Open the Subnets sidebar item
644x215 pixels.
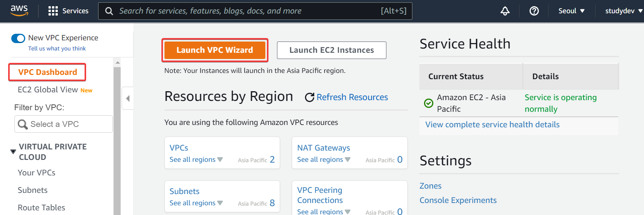click(33, 190)
